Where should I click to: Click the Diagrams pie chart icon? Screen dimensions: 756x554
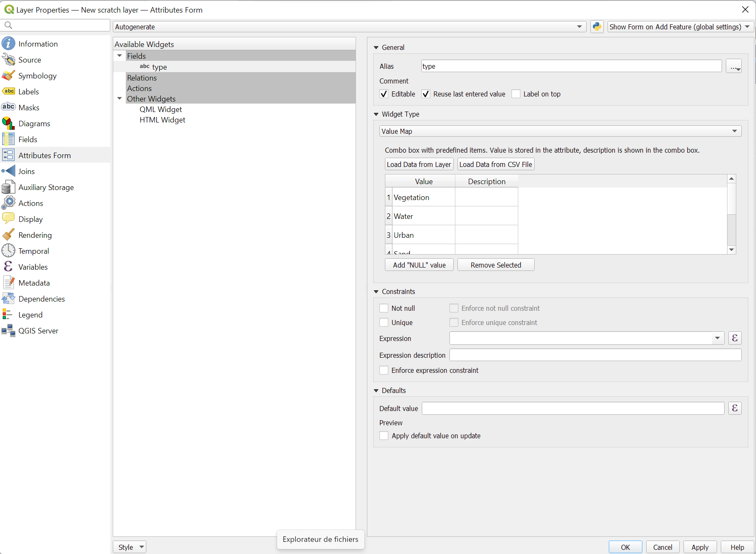coord(9,123)
